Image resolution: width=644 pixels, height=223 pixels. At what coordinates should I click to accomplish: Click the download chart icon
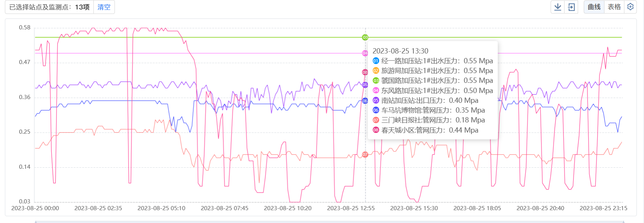click(x=558, y=7)
